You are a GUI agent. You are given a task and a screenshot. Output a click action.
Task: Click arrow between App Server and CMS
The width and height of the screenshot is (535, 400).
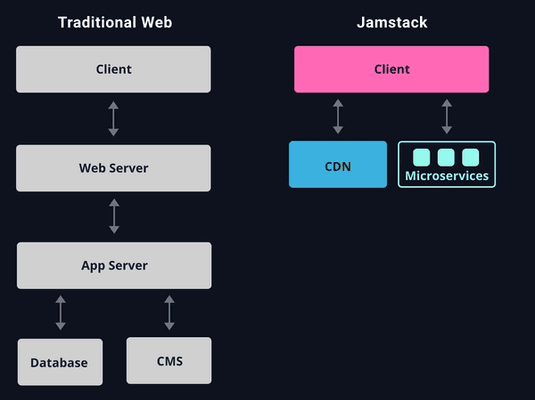point(169,313)
